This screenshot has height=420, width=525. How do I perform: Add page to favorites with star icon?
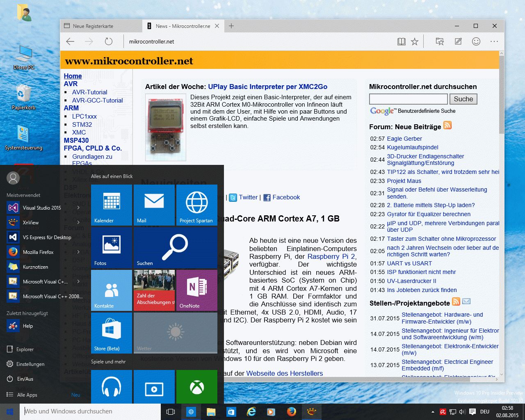click(415, 41)
